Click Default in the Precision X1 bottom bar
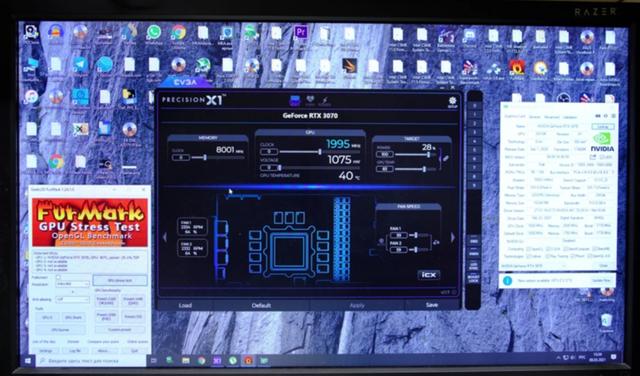 click(x=261, y=305)
